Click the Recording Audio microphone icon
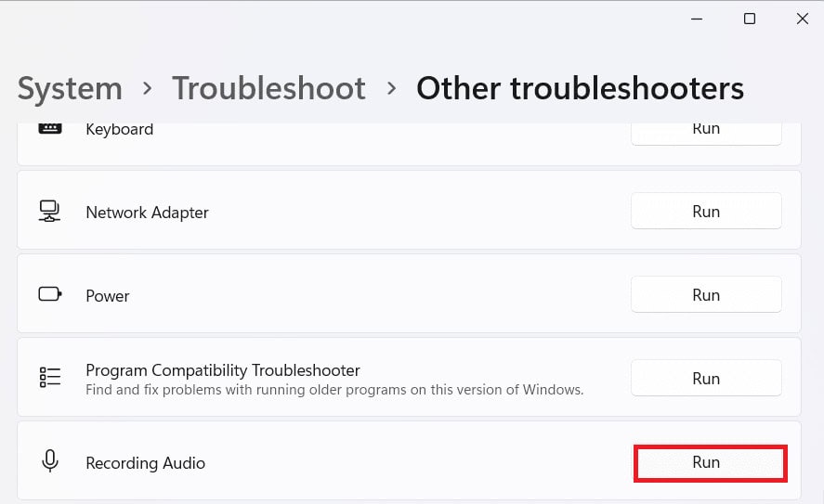The height and width of the screenshot is (504, 824). [50, 461]
